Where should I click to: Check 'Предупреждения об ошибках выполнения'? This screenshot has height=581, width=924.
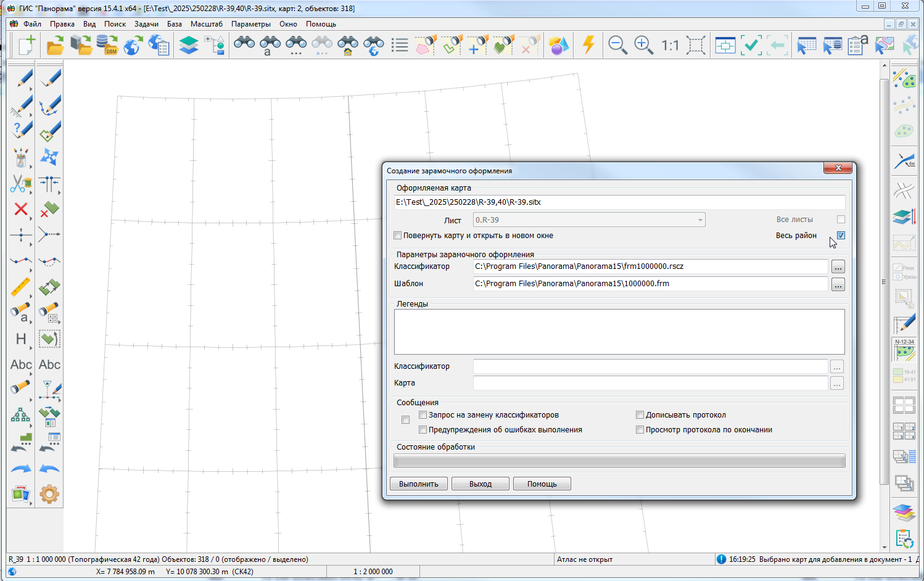pyautogui.click(x=423, y=430)
